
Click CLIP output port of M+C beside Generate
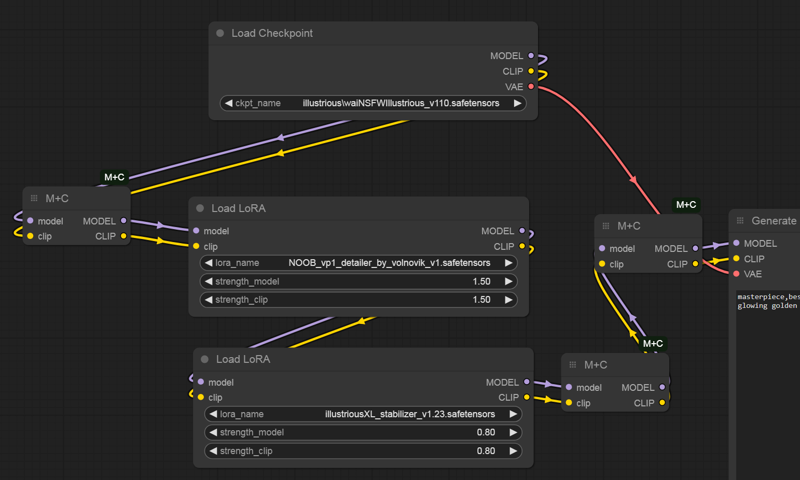coord(695,264)
